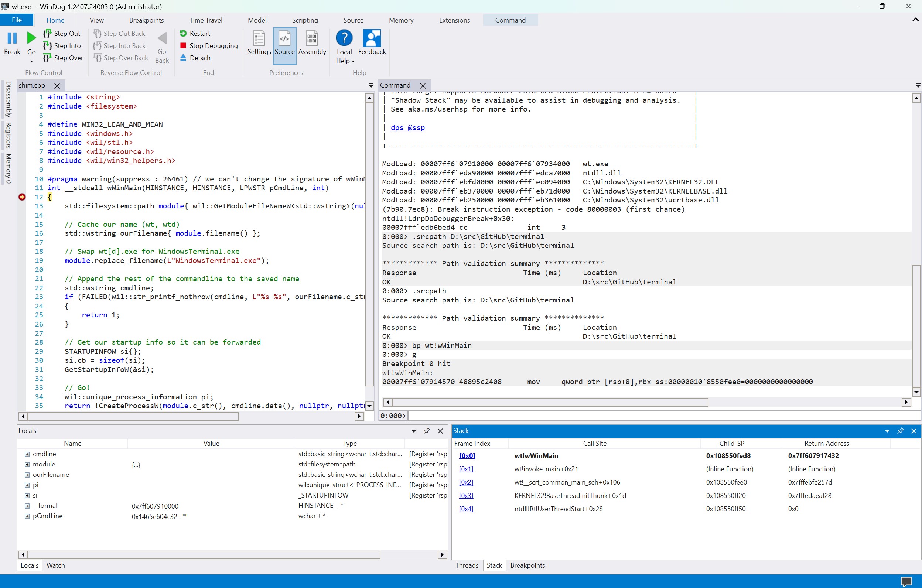
Task: Click the Stop Debugging icon
Action: coord(184,45)
